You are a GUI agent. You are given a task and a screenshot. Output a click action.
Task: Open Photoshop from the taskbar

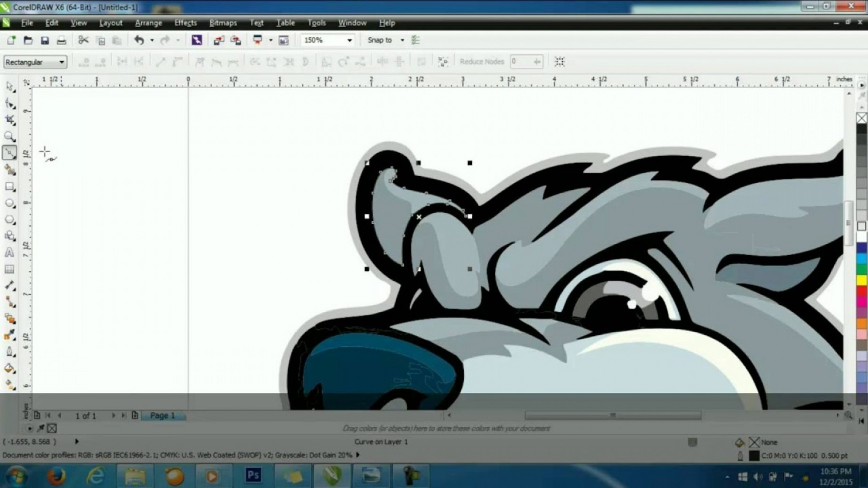pos(253,476)
